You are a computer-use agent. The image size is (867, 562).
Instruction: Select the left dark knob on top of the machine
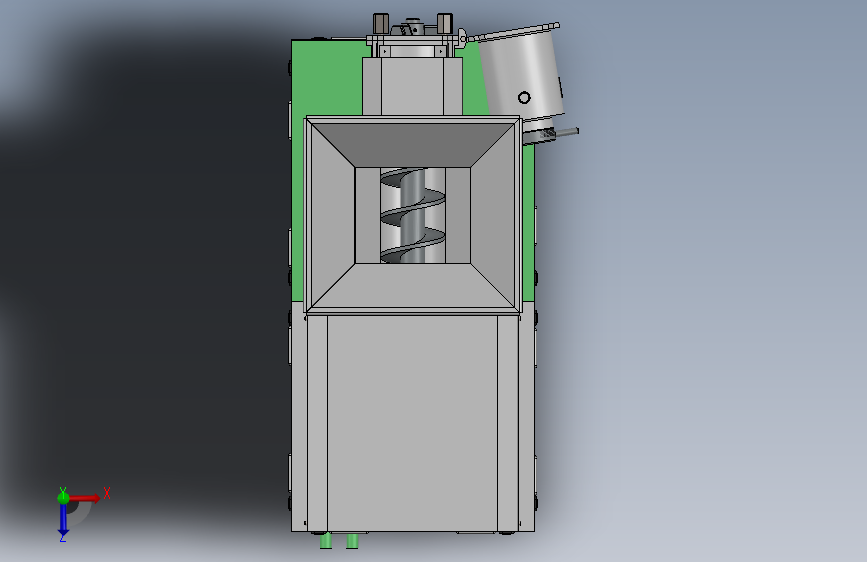(x=381, y=24)
